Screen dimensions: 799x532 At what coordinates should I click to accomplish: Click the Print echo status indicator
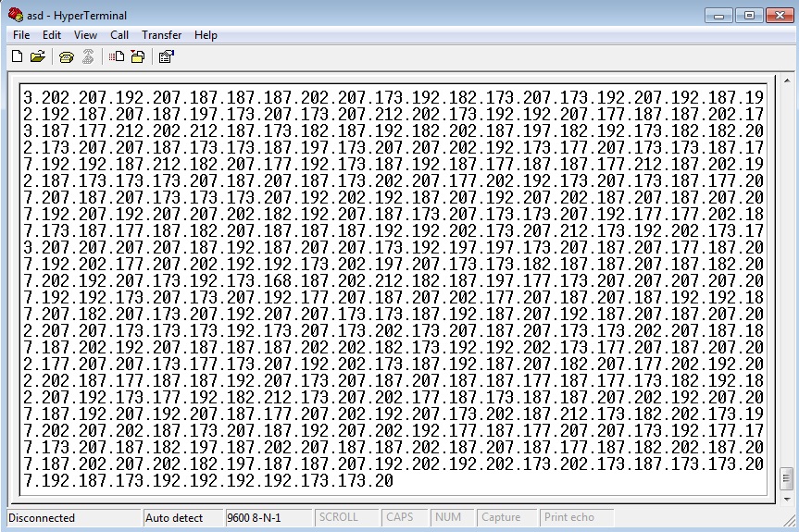(576, 518)
